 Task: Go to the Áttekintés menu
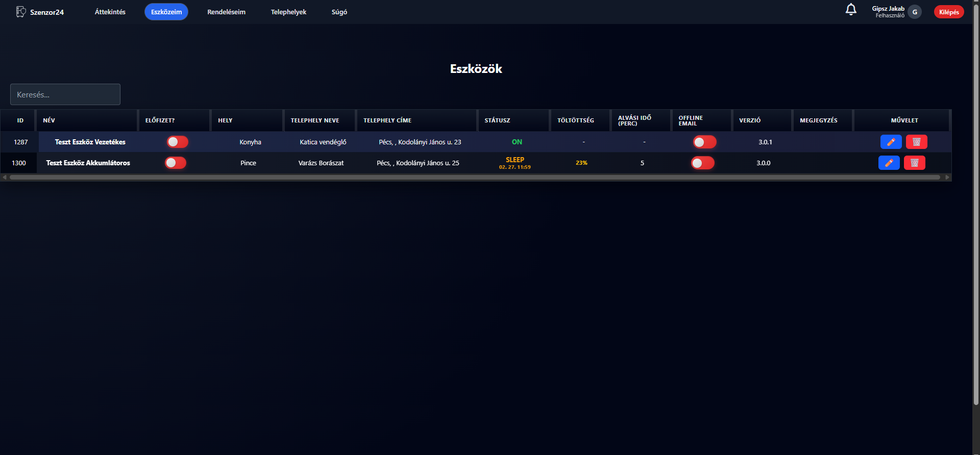click(x=110, y=12)
